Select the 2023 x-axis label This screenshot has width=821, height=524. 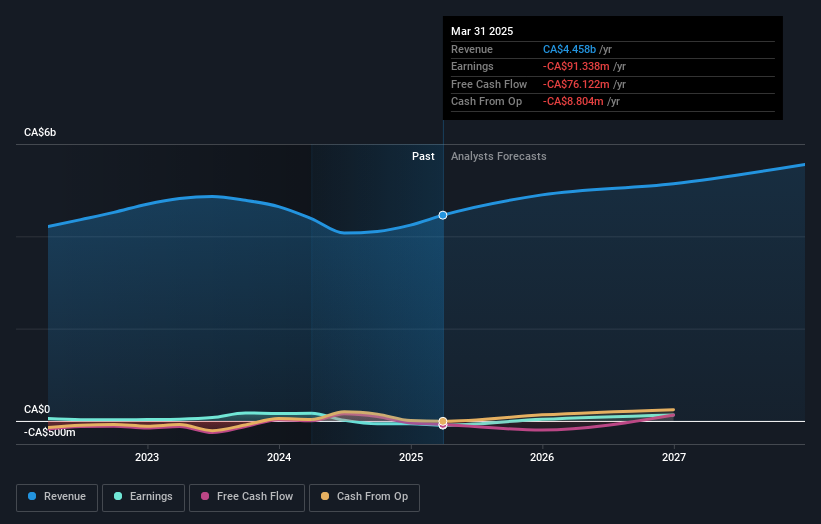(x=147, y=457)
